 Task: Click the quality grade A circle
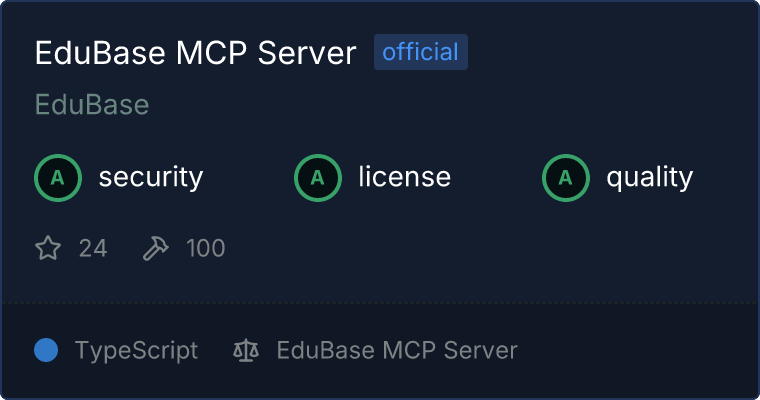click(566, 178)
